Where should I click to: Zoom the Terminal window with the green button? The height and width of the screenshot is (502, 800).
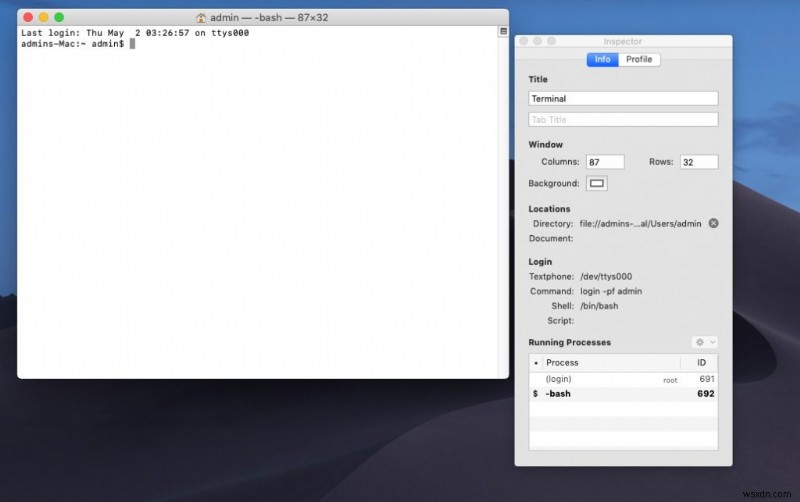tap(59, 17)
